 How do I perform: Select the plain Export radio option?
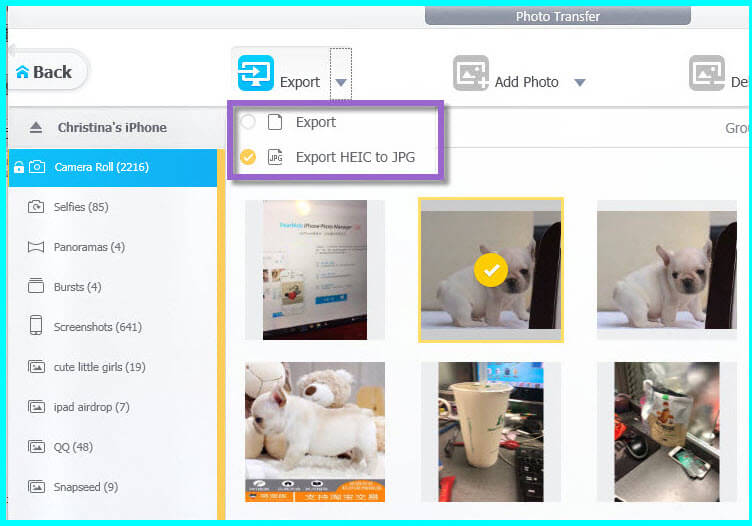coord(248,122)
